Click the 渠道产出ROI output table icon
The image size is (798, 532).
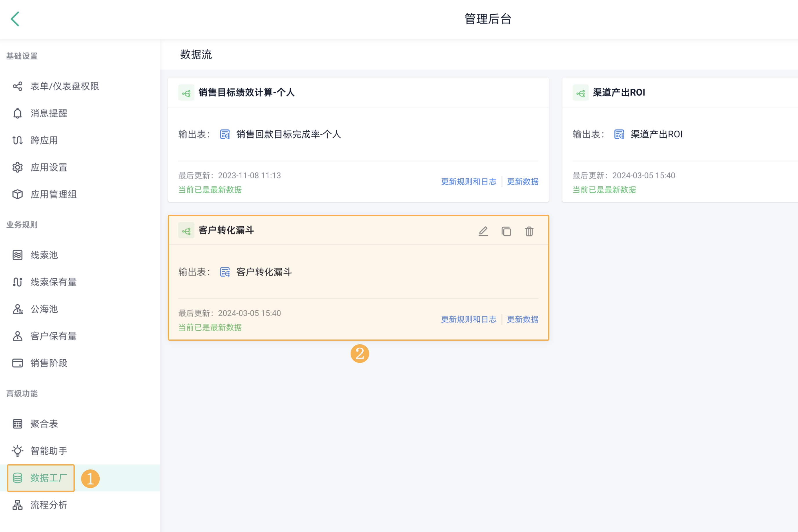[x=619, y=134]
